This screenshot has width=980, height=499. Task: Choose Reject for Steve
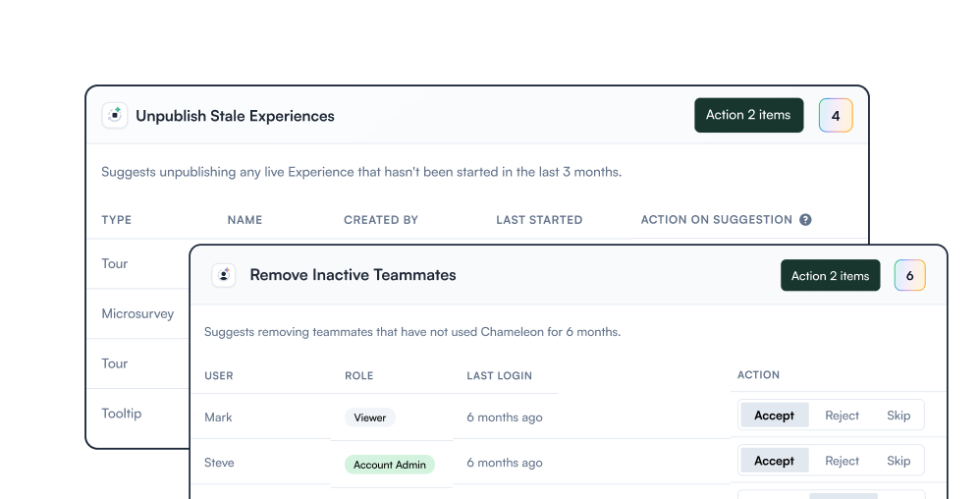[842, 461]
